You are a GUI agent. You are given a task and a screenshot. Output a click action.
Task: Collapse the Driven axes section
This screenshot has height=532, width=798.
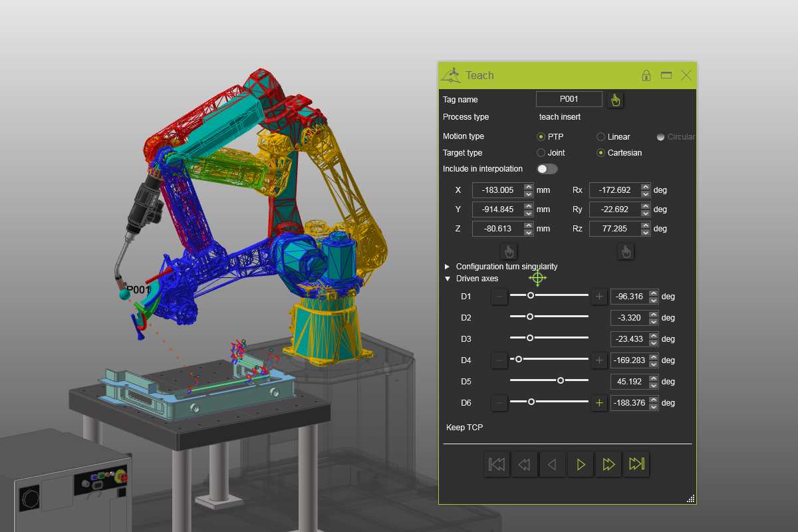447,279
